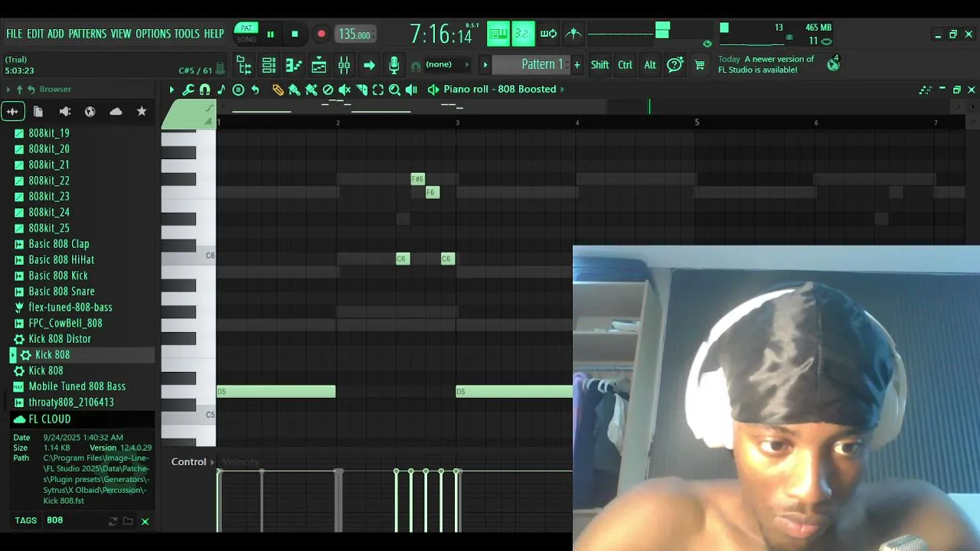
Task: Click the 135.000 tempo field
Action: pyautogui.click(x=354, y=34)
